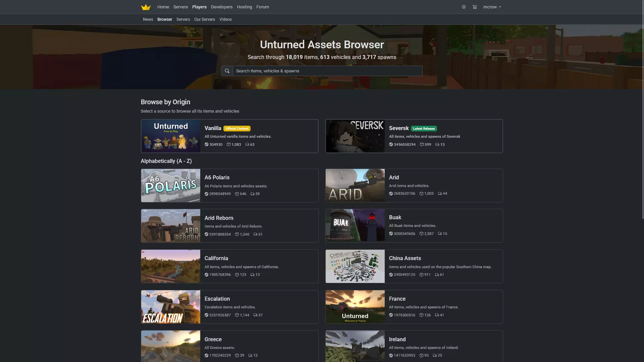Image resolution: width=644 pixels, height=362 pixels.
Task: Click vehicle icon beside 44 on Arid
Action: 440,194
